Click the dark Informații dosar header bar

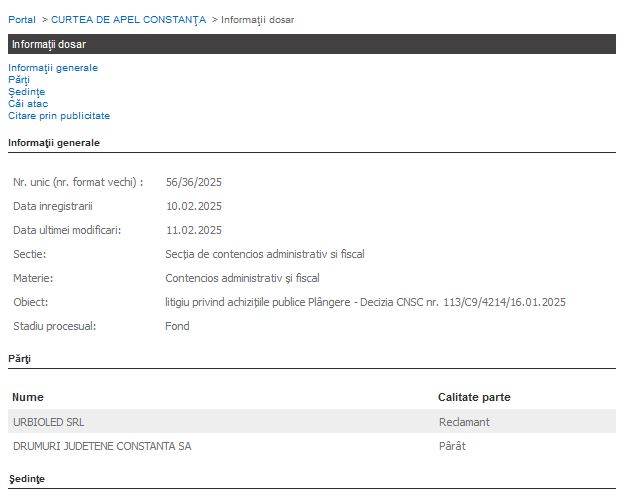click(x=311, y=45)
